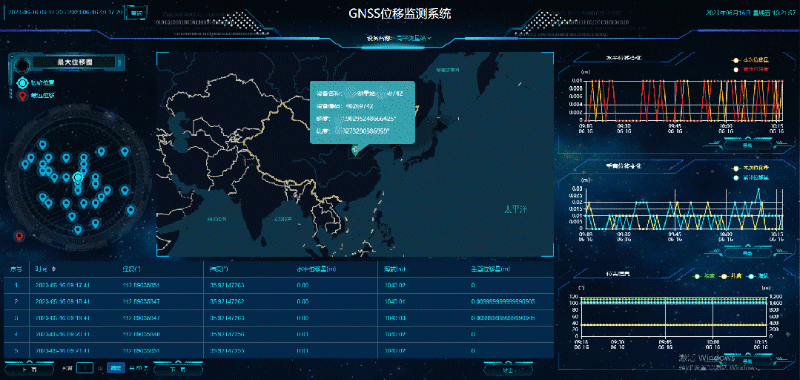Open the device name dropdown under the title
800x380 pixels.
pos(414,38)
